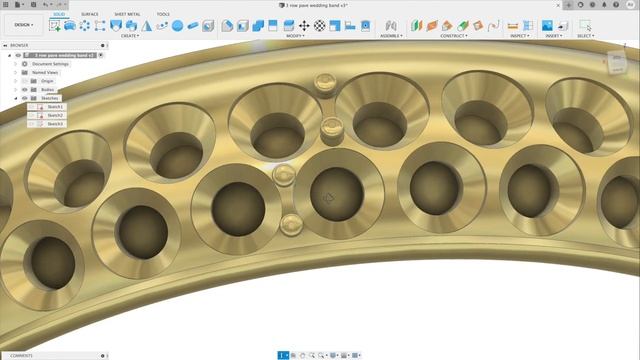Switch to the TOOLS tab
This screenshot has height=360, width=640.
pyautogui.click(x=163, y=14)
